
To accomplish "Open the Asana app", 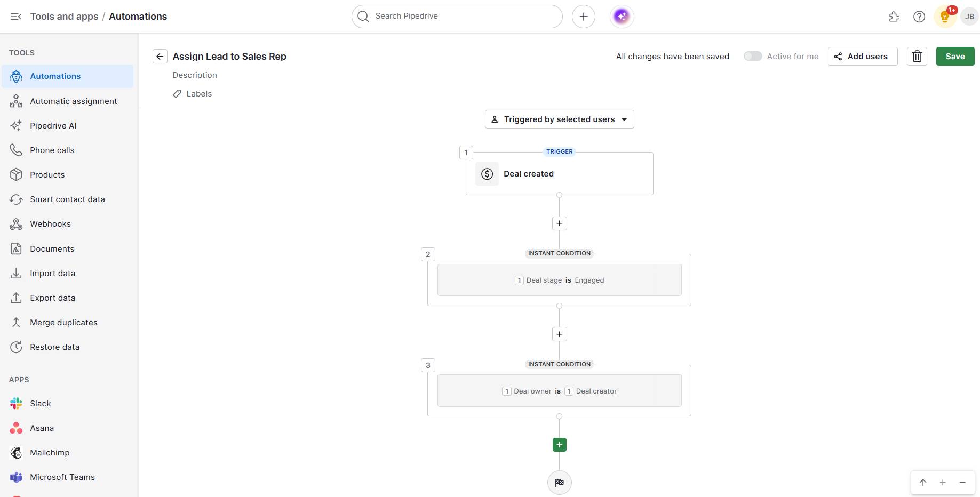I will pyautogui.click(x=68, y=428).
